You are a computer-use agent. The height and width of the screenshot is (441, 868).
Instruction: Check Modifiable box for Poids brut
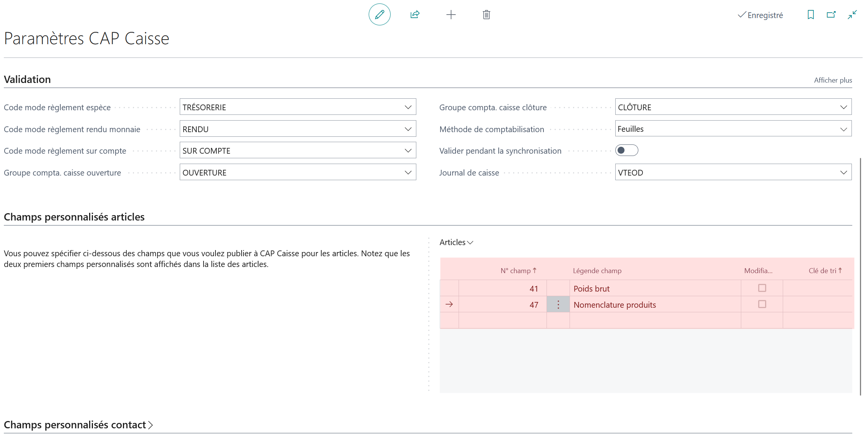pyautogui.click(x=762, y=288)
